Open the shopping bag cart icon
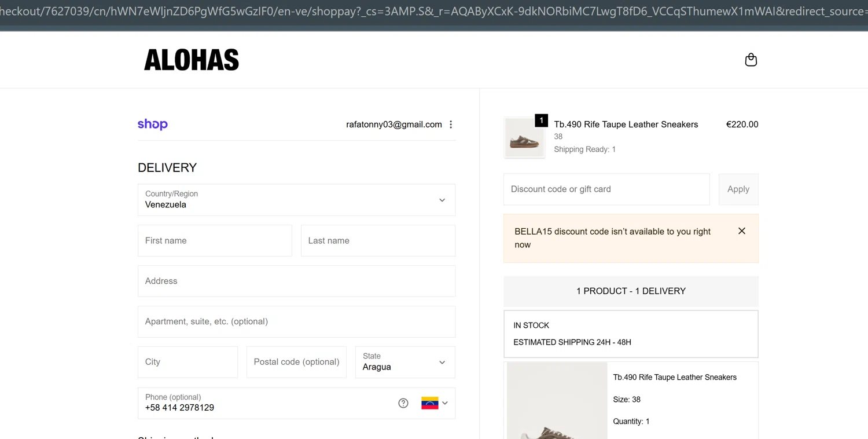 pos(751,60)
